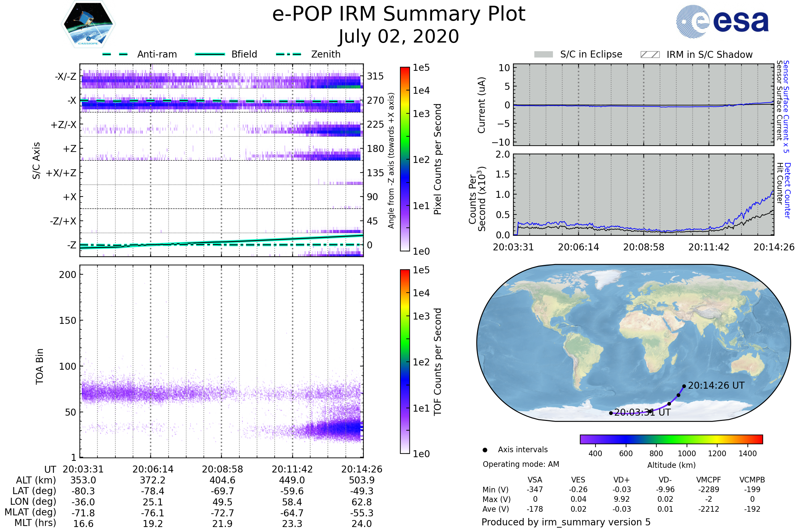Click the -X axis label on spectrogram
Image resolution: width=798 pixels, height=532 pixels.
point(71,100)
